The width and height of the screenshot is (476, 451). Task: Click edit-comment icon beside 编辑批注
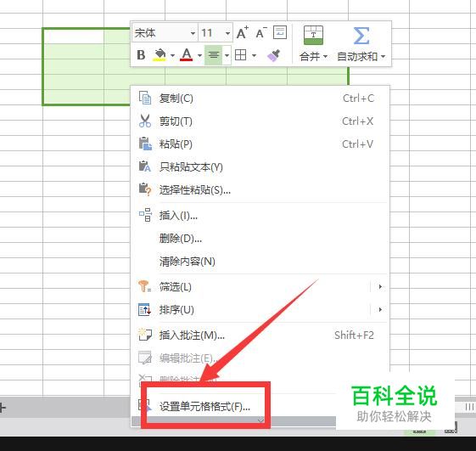(x=145, y=358)
